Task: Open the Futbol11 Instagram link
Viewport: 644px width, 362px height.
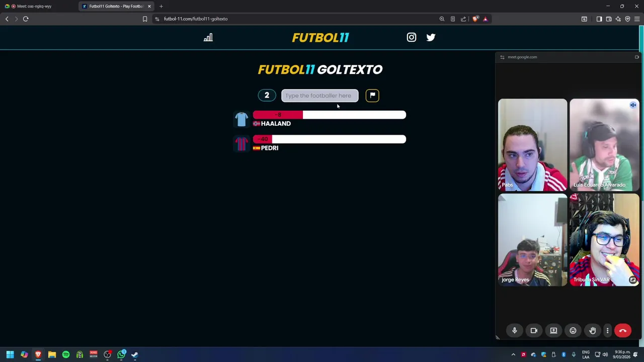Action: [x=412, y=37]
